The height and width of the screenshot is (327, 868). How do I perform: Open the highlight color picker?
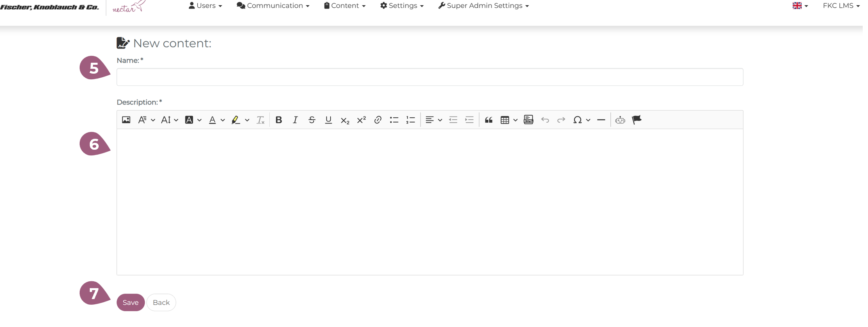240,120
